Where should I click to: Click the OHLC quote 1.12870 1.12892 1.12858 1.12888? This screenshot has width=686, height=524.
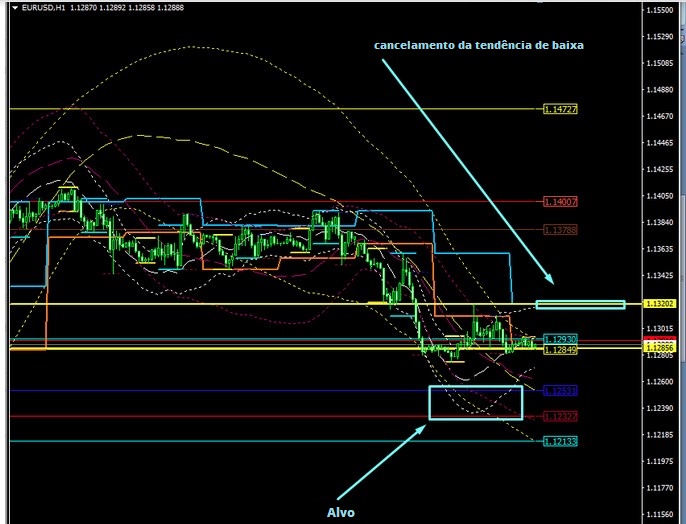tap(127, 7)
